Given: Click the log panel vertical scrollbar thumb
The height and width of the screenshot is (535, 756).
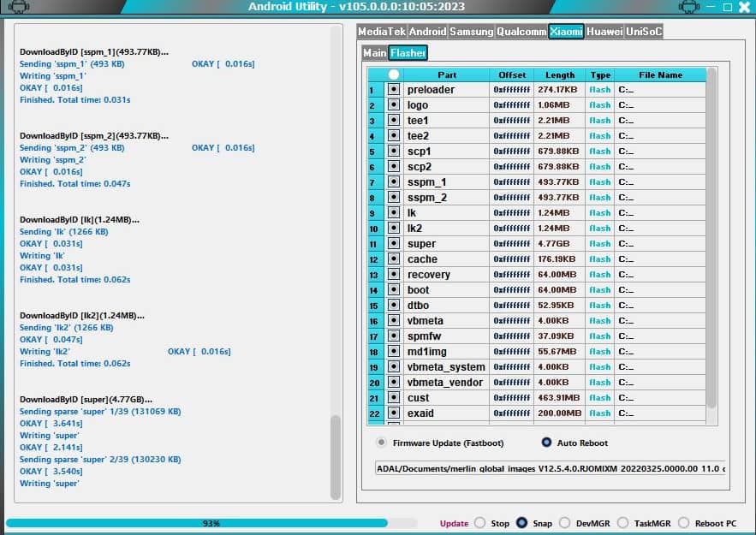Looking at the screenshot, I should click(336, 457).
